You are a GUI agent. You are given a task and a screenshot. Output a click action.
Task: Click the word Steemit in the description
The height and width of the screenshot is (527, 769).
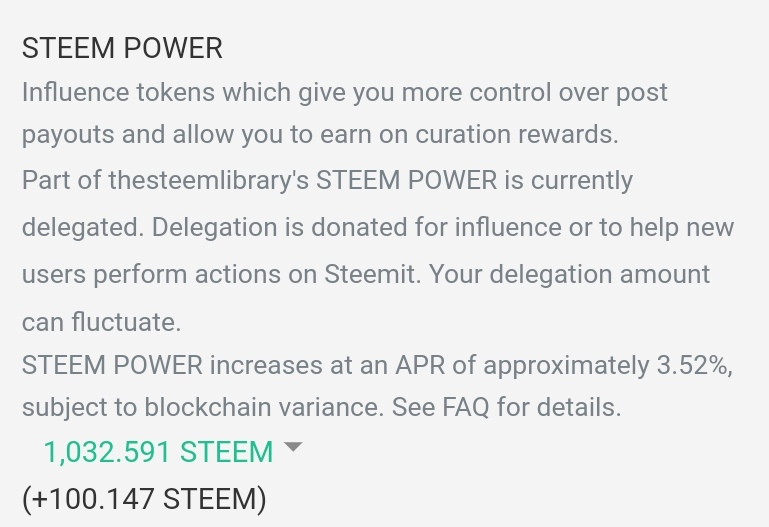click(369, 274)
